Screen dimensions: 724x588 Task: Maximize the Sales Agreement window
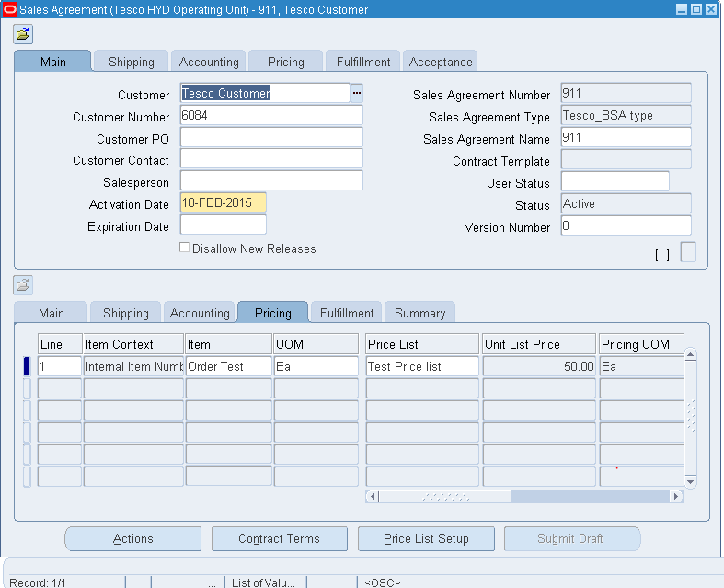(696, 9)
